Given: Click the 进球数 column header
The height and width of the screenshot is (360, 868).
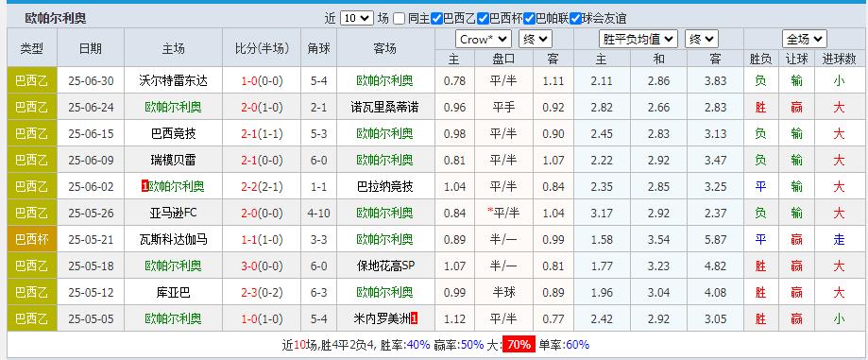Looking at the screenshot, I should coord(840,59).
